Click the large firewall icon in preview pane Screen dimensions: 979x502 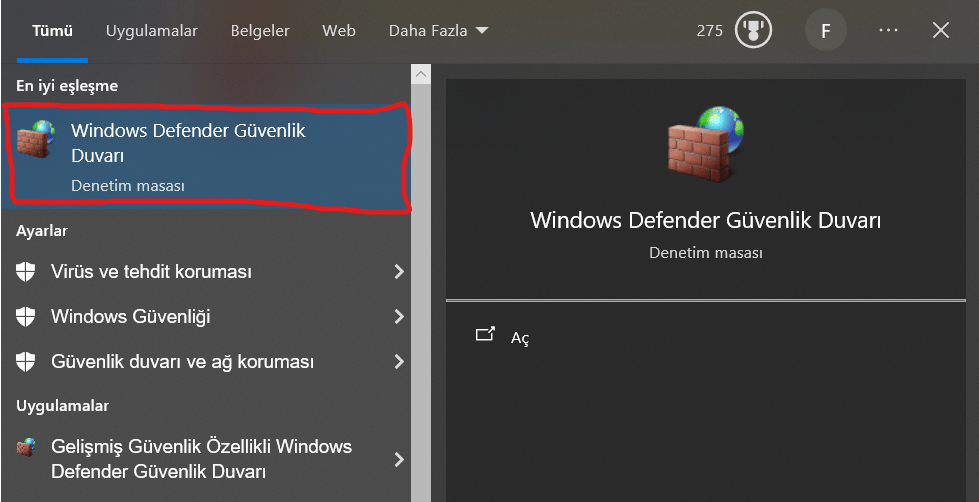pos(706,145)
